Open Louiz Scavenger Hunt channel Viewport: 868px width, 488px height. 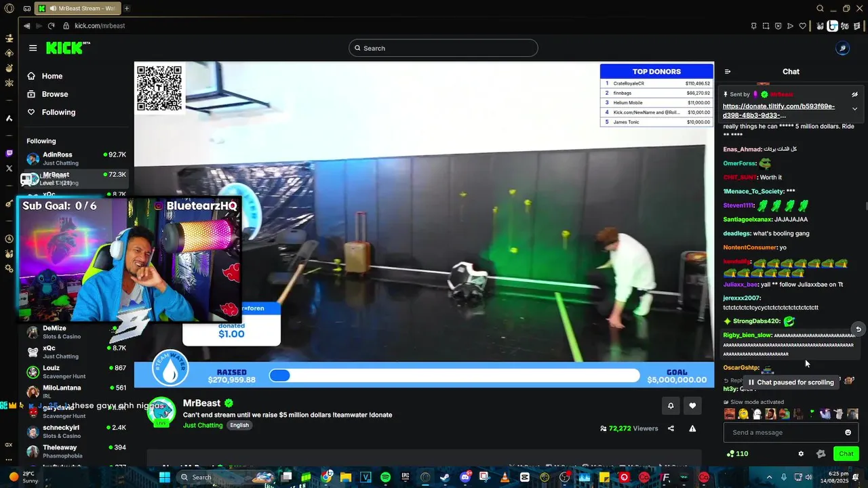76,371
